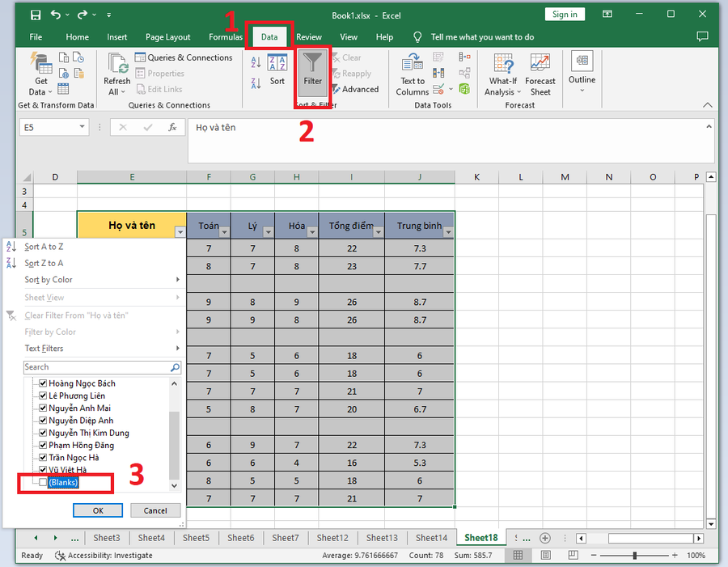Uncheck Vũ Việt Hà checkbox
This screenshot has height=567, width=728.
43,469
